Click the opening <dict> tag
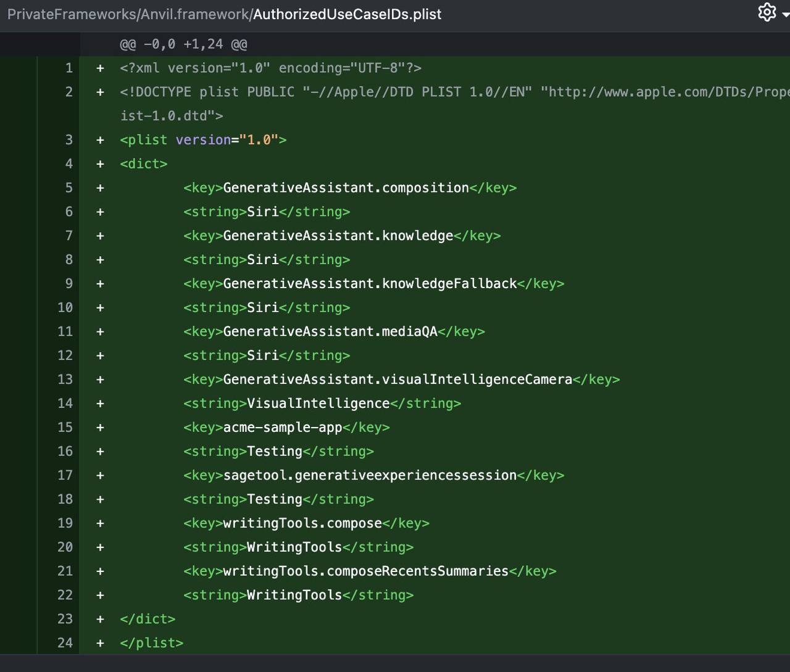 click(x=144, y=164)
